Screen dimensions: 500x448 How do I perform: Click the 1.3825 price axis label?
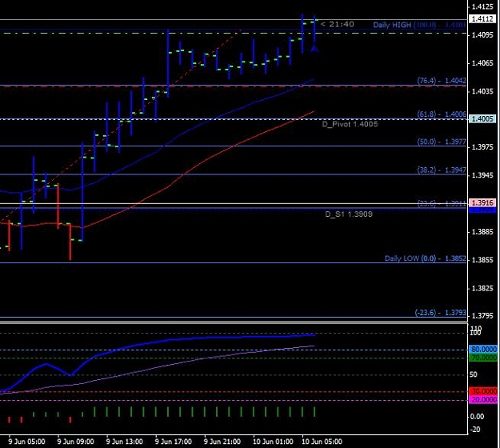point(482,288)
